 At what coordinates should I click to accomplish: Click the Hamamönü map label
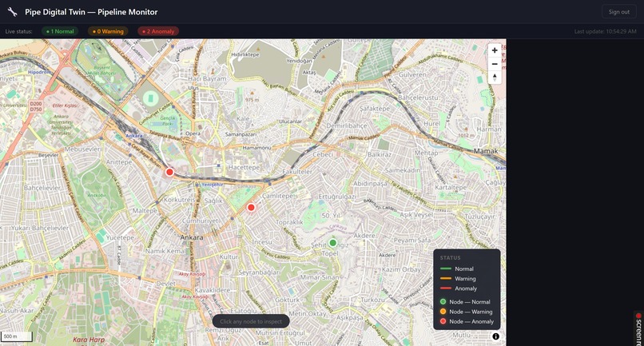click(256, 148)
